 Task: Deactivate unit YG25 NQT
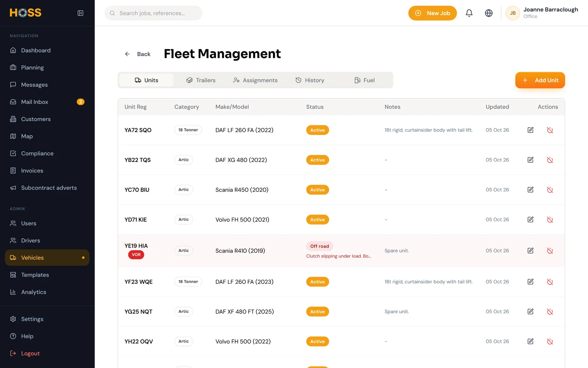[550, 311]
